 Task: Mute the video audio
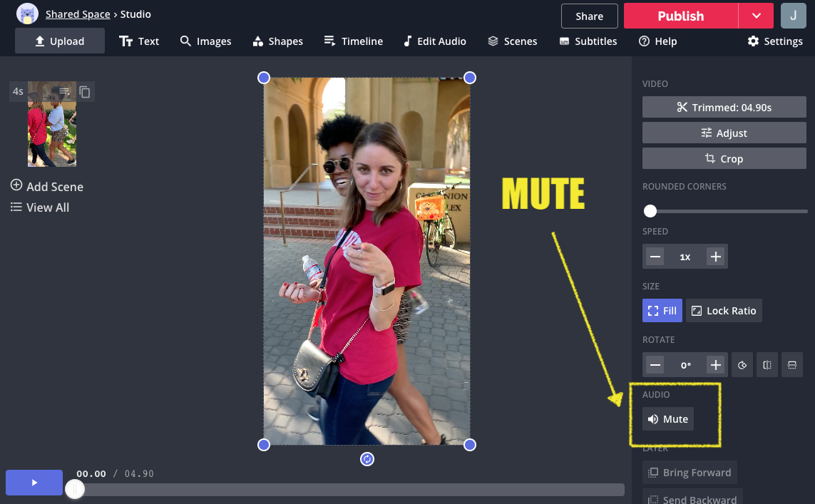pyautogui.click(x=668, y=419)
